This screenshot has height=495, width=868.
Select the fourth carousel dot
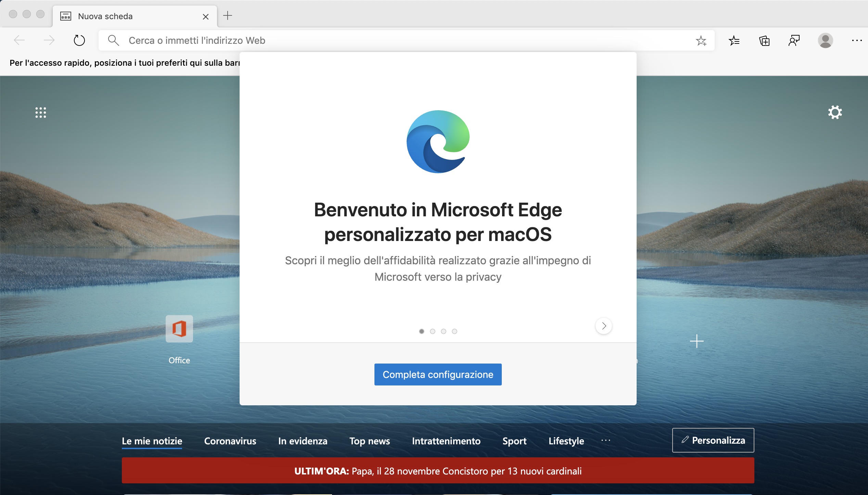click(x=455, y=331)
